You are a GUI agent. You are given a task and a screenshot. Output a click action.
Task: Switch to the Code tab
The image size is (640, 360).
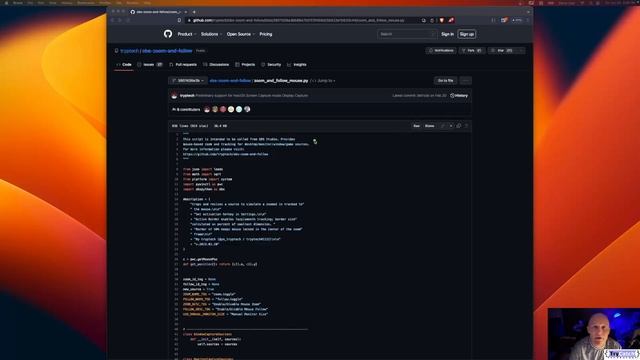pos(124,65)
